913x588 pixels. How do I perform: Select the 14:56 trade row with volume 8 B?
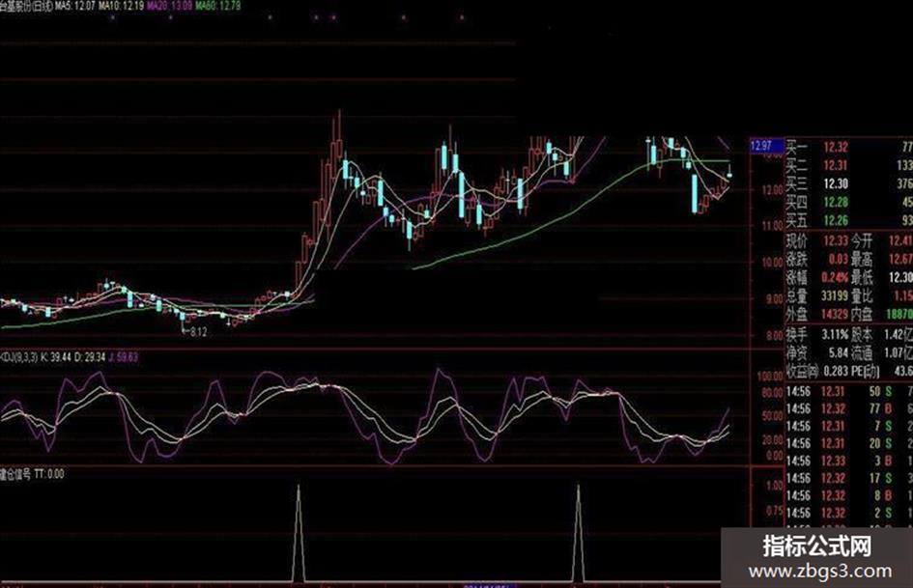tap(849, 496)
